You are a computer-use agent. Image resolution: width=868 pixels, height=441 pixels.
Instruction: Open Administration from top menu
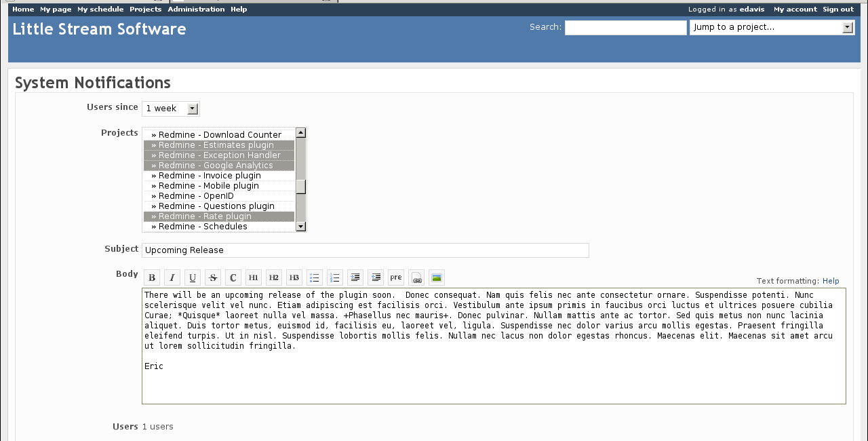click(196, 9)
